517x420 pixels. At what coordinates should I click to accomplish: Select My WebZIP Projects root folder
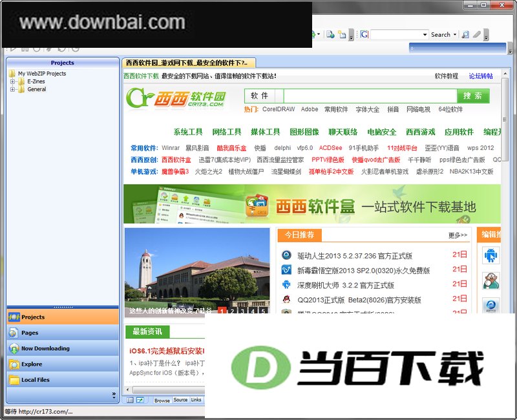42,74
